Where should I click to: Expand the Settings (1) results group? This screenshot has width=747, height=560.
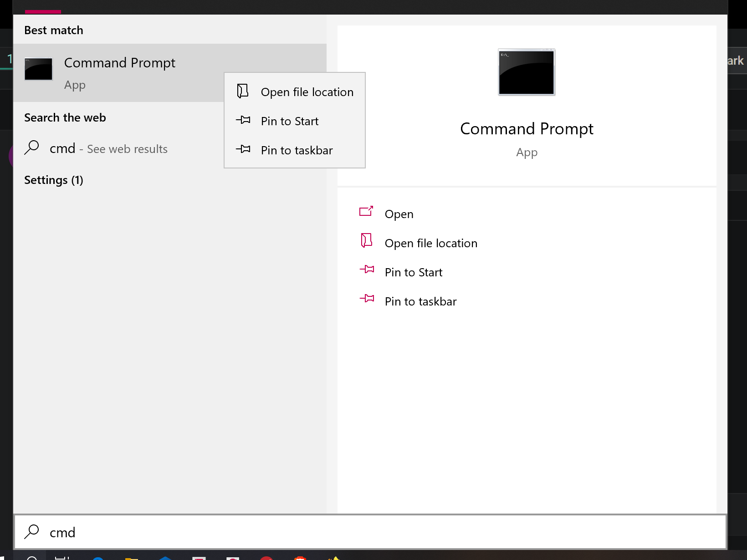point(54,180)
